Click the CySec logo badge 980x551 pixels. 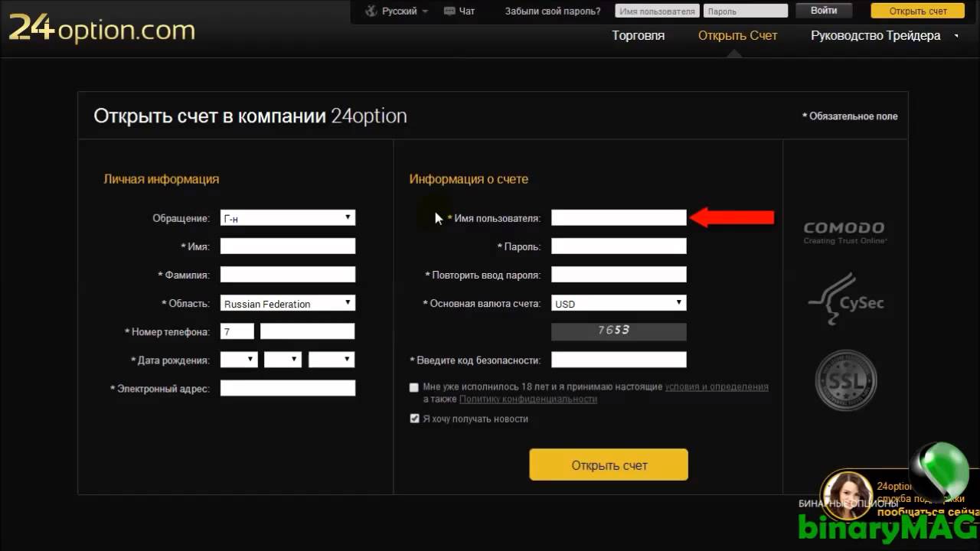coord(846,299)
